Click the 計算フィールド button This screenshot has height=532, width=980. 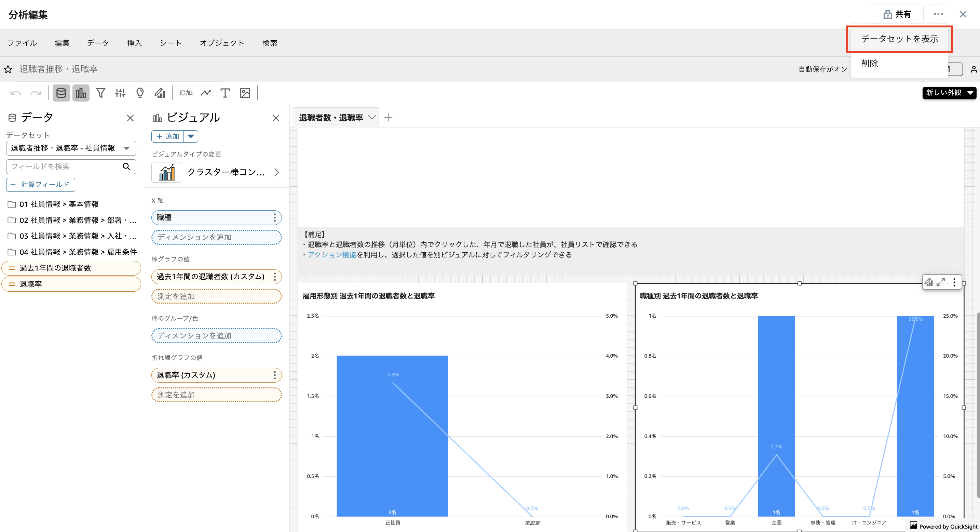click(41, 185)
